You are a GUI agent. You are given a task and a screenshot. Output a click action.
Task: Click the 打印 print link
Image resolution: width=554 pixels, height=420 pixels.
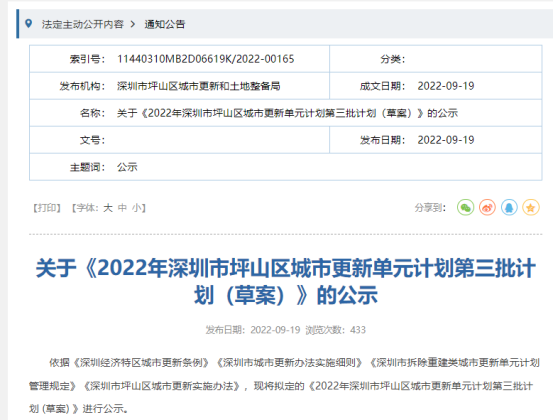(x=47, y=208)
